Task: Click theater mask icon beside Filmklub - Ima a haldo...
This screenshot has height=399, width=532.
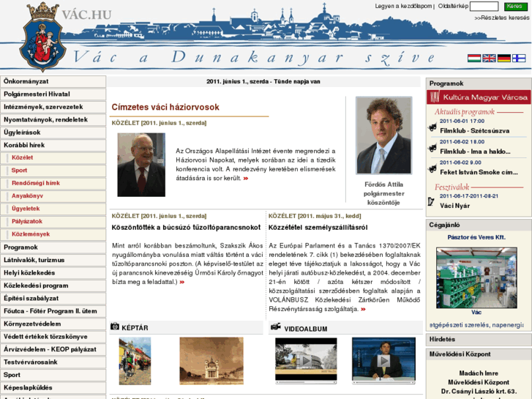Action: (432, 148)
